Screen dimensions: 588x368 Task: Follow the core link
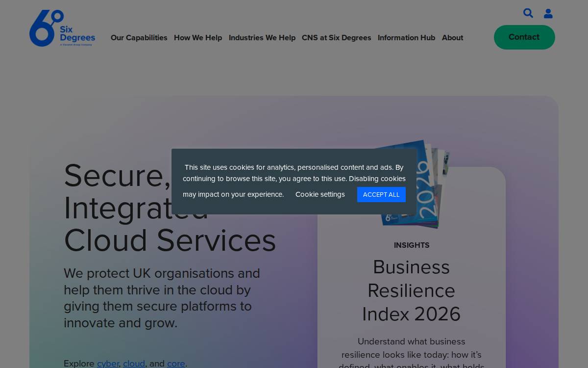point(176,364)
